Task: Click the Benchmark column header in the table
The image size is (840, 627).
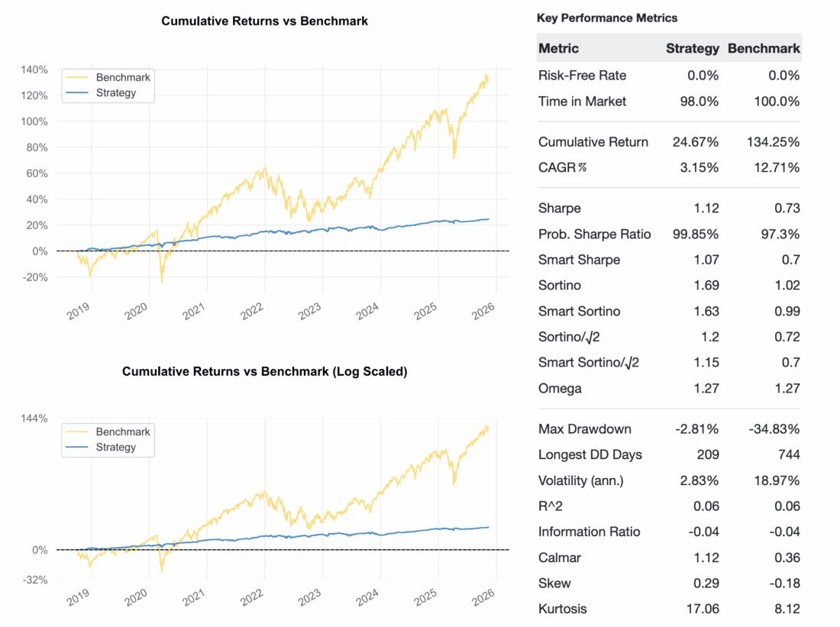Action: tap(764, 48)
